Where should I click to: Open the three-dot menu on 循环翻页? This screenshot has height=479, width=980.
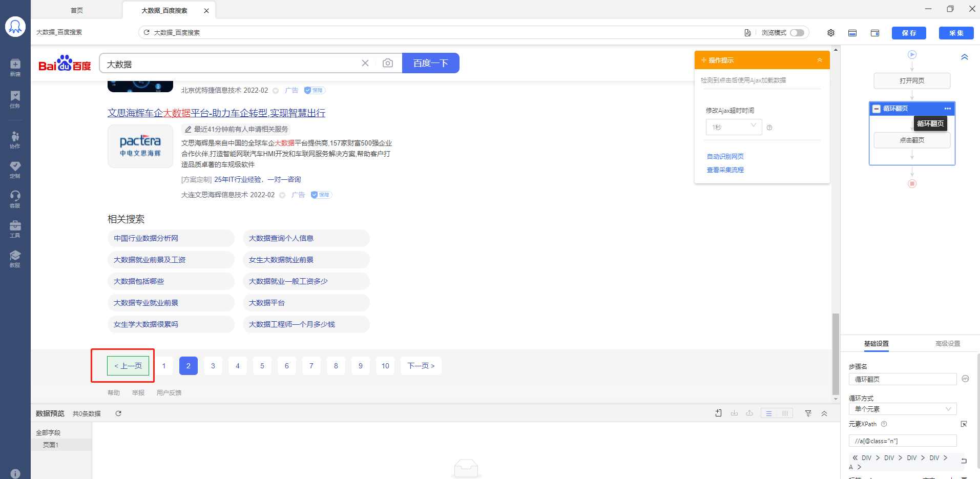[948, 109]
